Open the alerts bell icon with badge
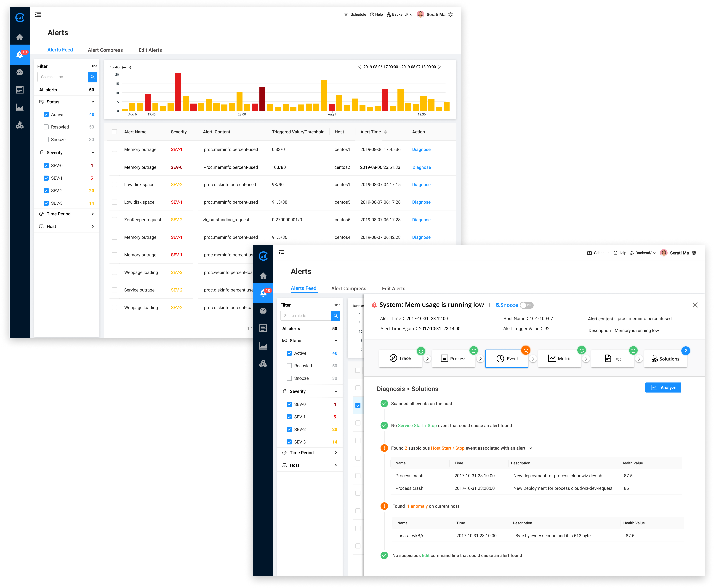Screen dimensions: 714x588 (x=20, y=54)
